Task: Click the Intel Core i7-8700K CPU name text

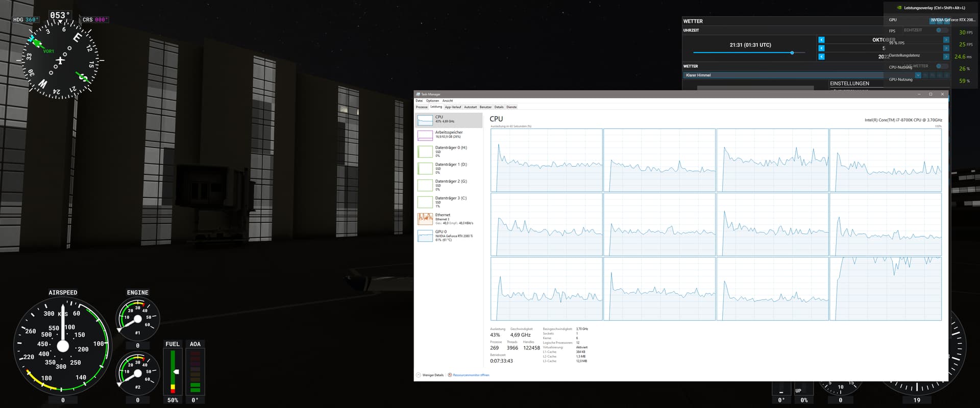Action: click(x=903, y=120)
